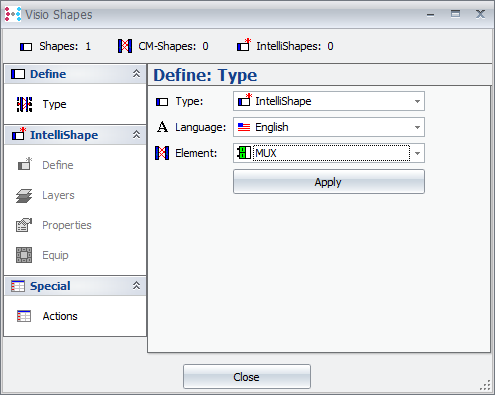Maximize the Visio Shapes window

(455, 14)
